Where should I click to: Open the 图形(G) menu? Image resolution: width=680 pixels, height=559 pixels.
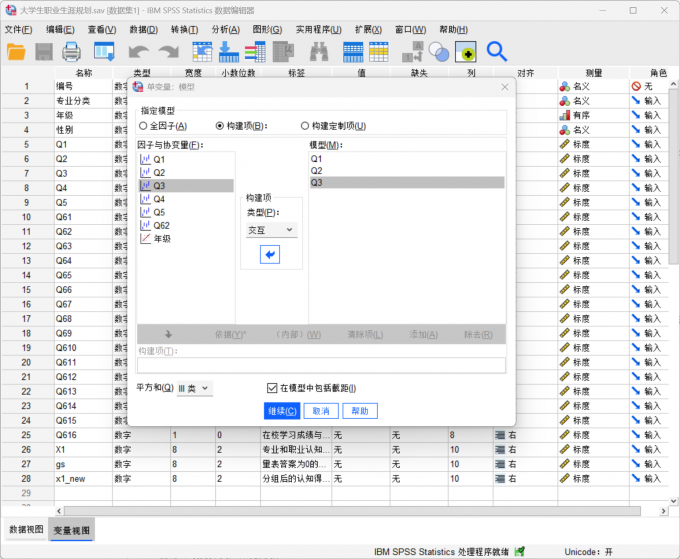pos(267,29)
